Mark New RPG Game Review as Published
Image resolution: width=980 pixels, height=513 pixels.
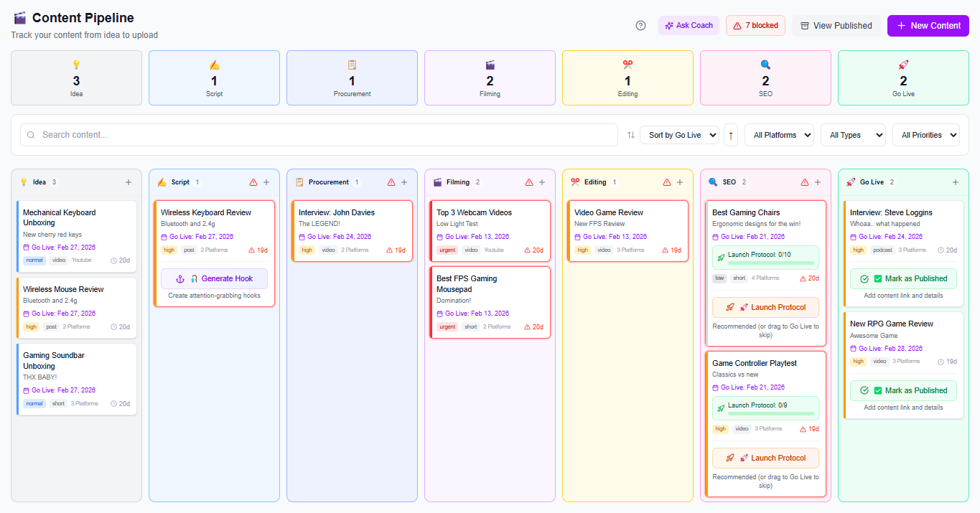(x=903, y=390)
